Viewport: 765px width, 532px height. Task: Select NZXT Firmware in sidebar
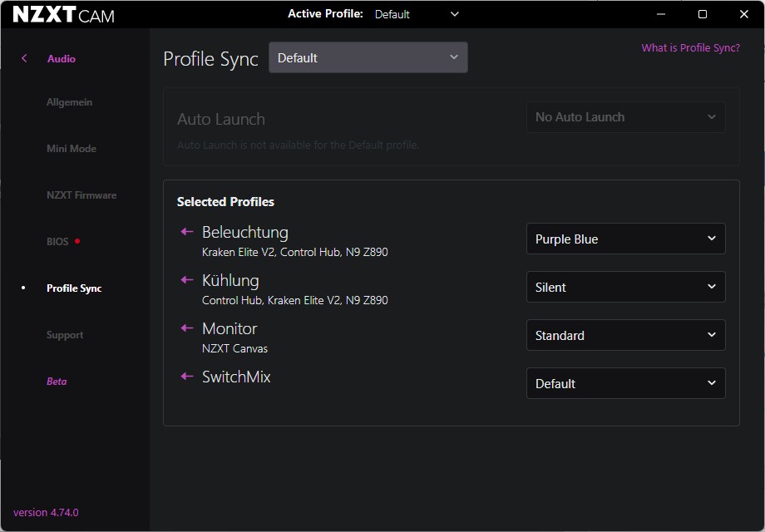pyautogui.click(x=81, y=195)
